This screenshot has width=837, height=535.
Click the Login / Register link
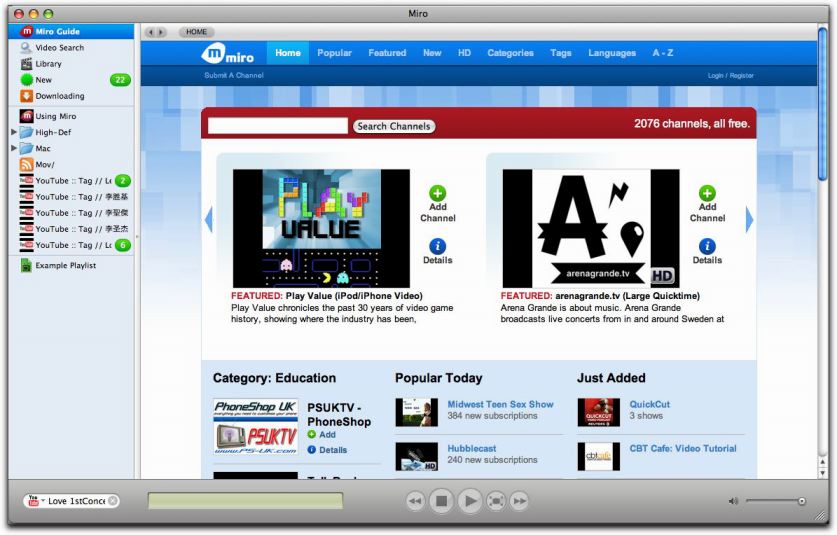coord(730,75)
